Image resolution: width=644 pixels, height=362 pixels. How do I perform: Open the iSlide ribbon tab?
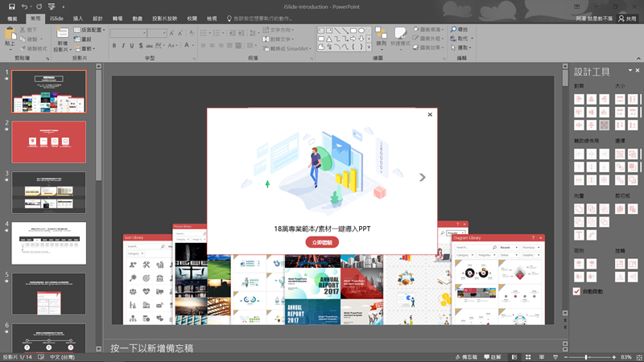(56, 18)
